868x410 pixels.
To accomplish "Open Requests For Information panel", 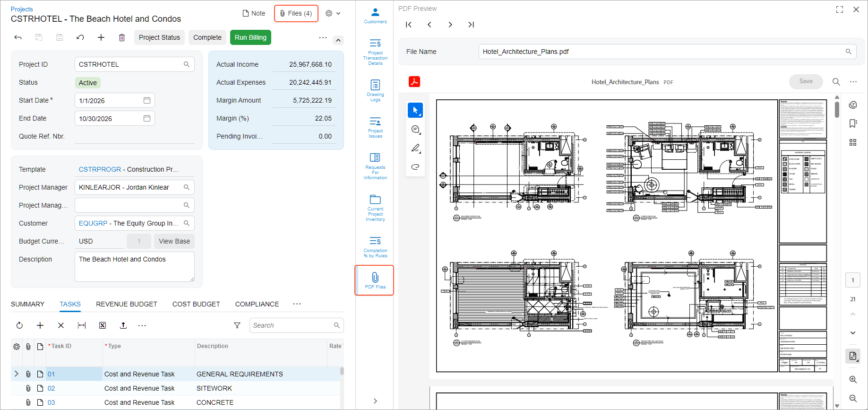I will pyautogui.click(x=375, y=166).
